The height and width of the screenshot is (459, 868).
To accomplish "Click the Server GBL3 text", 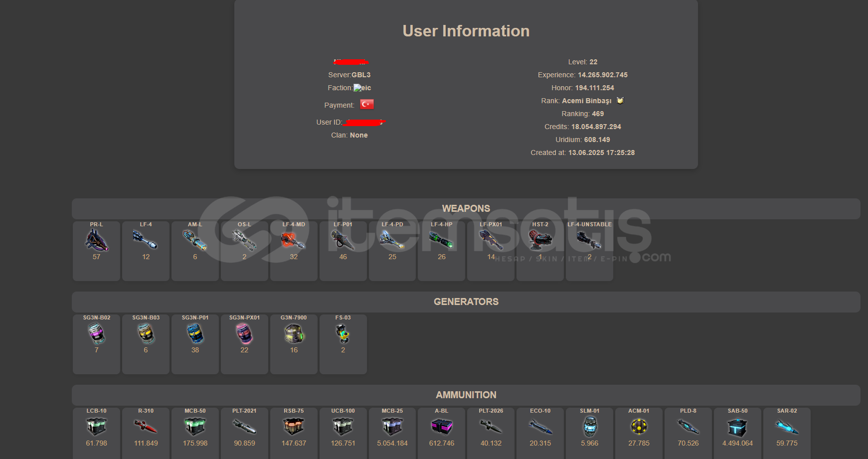I will (x=349, y=75).
